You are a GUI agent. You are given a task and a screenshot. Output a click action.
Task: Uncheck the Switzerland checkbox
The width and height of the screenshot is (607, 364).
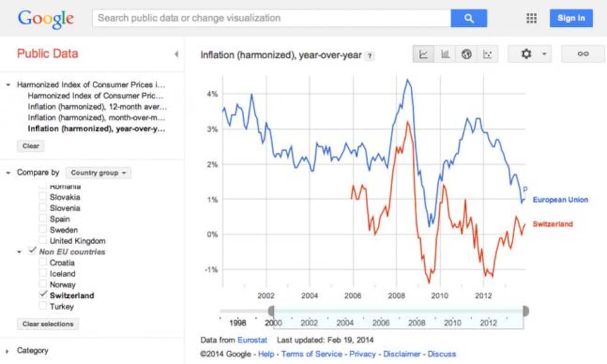43,295
